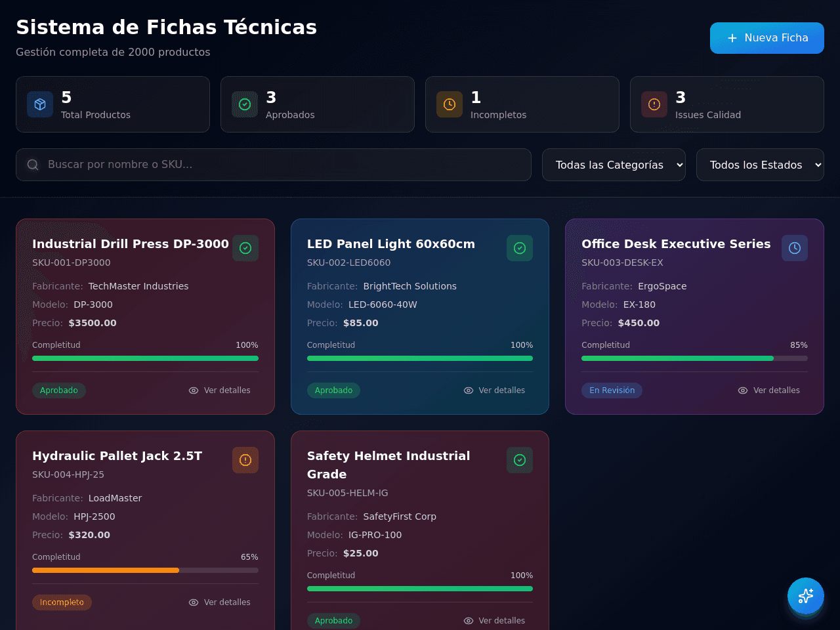Click title Hydraulic Pallet Jack 2.5T

click(117, 456)
